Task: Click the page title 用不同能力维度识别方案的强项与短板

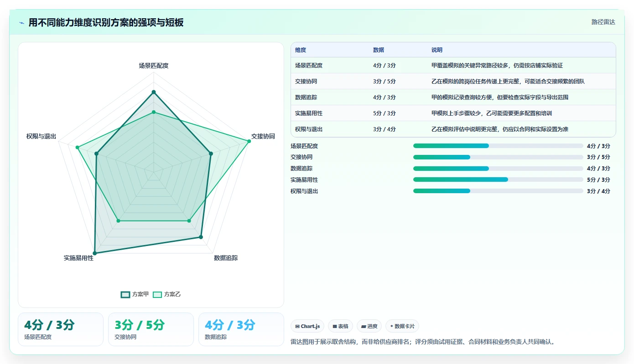Action: 106,23
